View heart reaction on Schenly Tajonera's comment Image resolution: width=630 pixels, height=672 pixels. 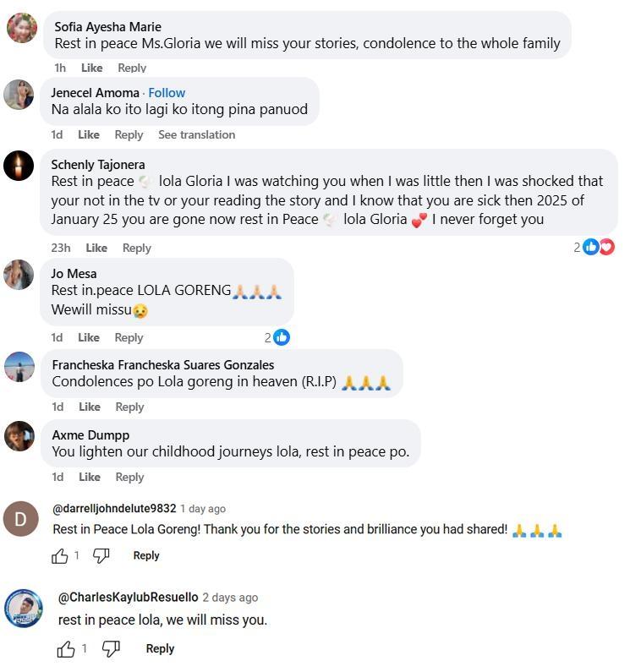click(x=606, y=247)
